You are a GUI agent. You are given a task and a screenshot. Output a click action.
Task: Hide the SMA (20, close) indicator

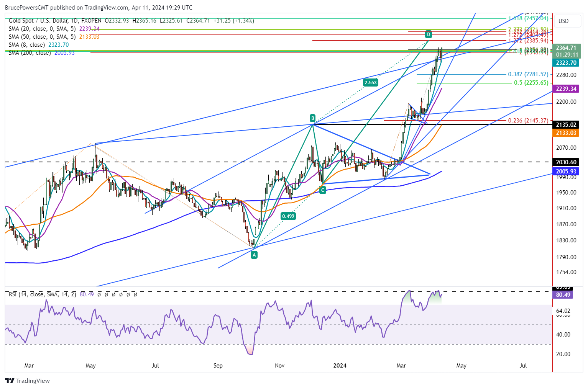(41, 28)
